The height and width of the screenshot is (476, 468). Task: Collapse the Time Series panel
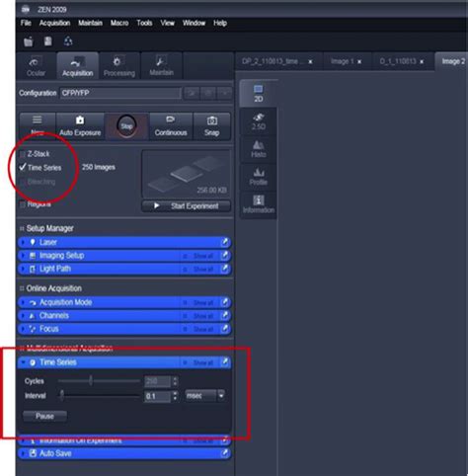(x=23, y=362)
